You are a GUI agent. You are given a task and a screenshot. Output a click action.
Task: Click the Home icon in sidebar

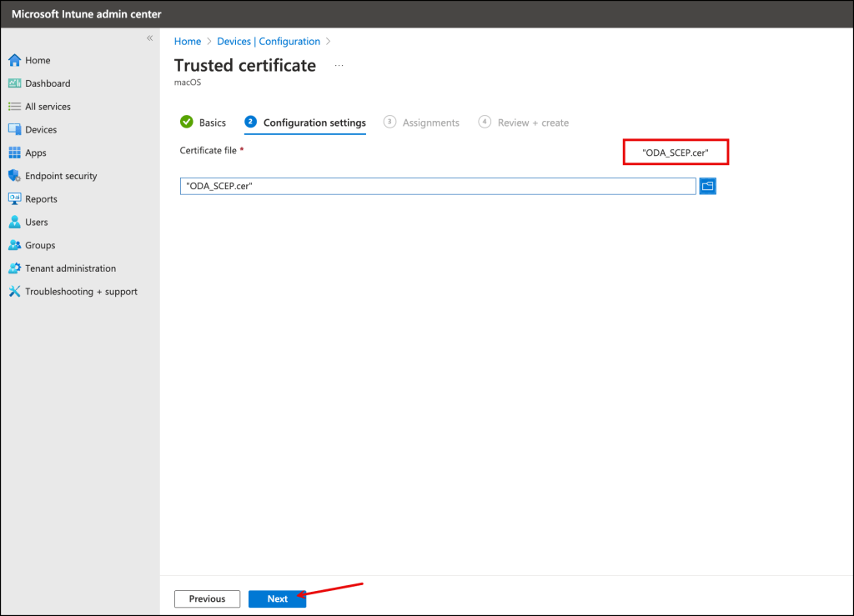(14, 61)
